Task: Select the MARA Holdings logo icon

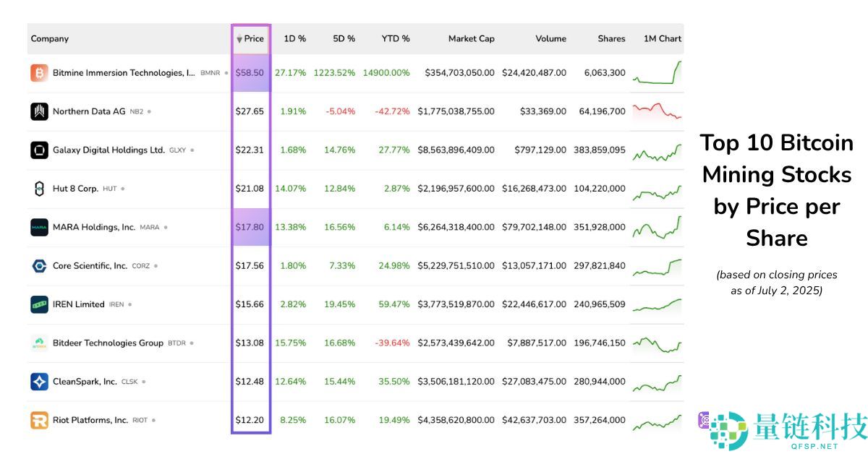Action: point(38,227)
